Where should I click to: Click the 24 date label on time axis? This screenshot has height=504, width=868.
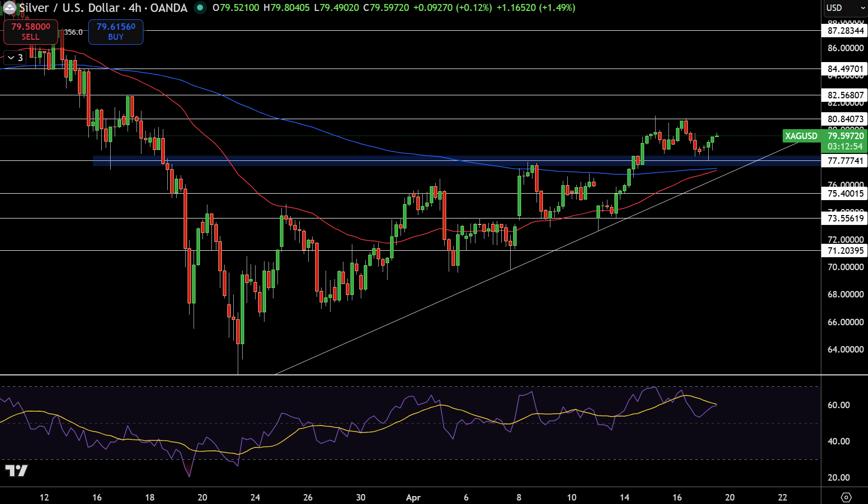[x=255, y=498]
